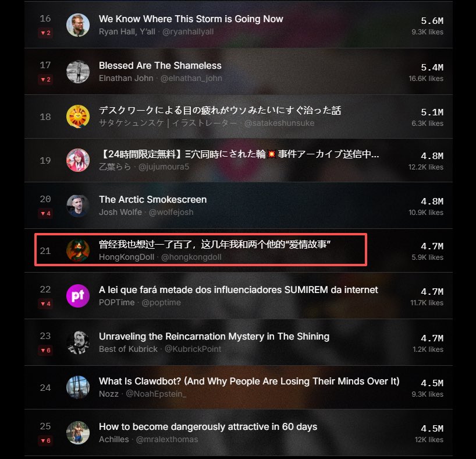This screenshot has height=459, width=476.
Task: Open "The Arctic Smokescreen" article
Action: click(152, 199)
